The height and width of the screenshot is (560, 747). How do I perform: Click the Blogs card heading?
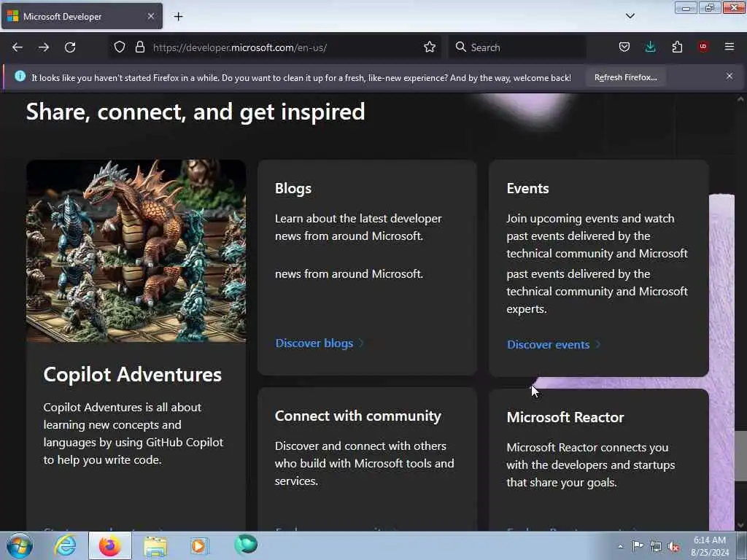click(293, 189)
